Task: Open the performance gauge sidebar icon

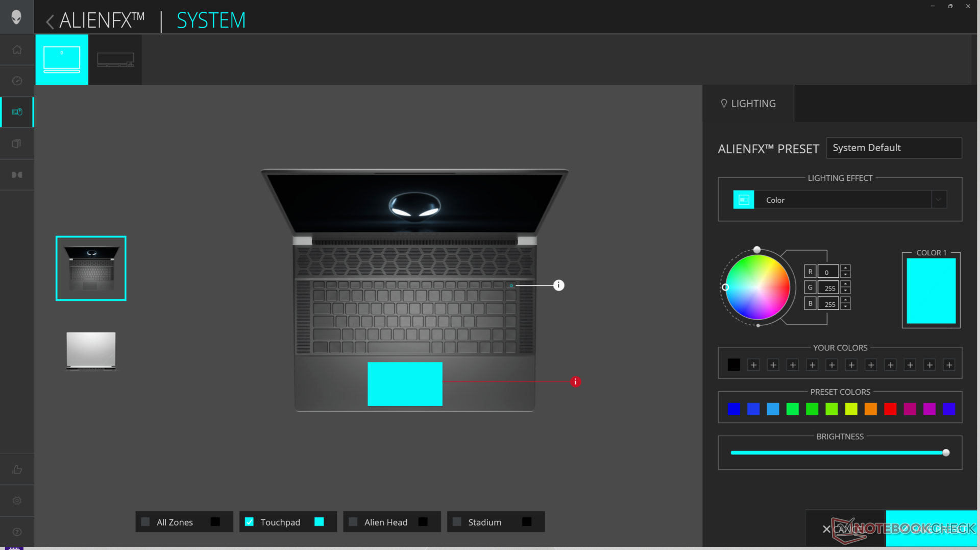Action: coord(17,81)
